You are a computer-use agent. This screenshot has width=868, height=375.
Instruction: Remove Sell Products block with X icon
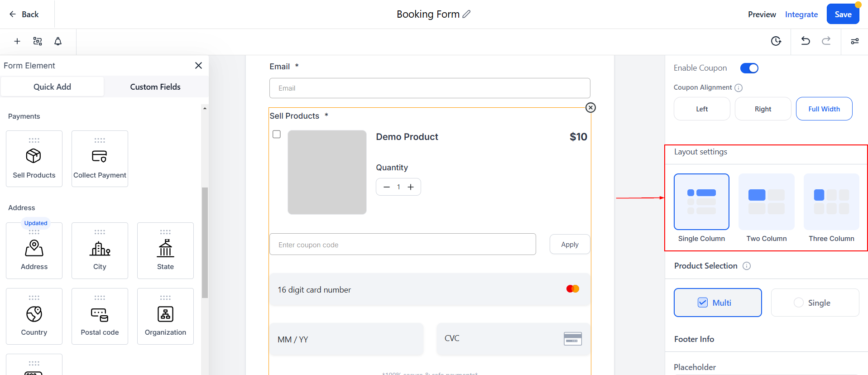tap(590, 107)
